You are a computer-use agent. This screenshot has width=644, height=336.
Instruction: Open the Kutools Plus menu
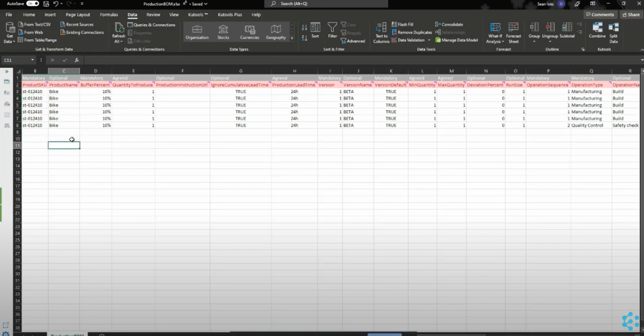point(230,14)
